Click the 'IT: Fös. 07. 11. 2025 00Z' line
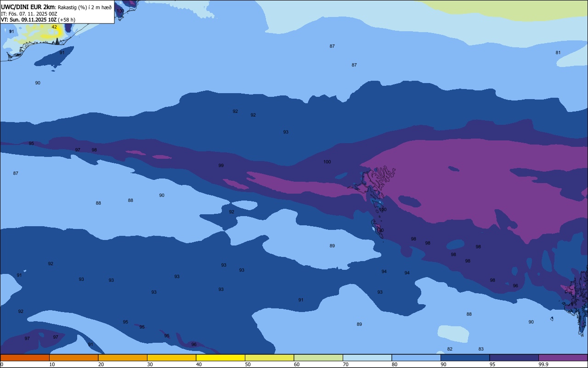The width and height of the screenshot is (588, 368). click(x=29, y=14)
